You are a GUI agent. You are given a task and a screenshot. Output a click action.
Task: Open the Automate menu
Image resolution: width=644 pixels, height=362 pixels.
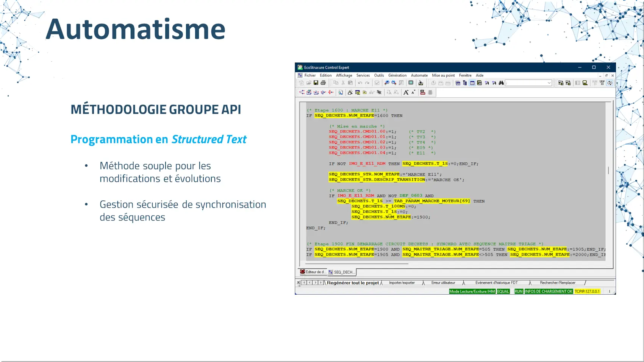coord(419,75)
